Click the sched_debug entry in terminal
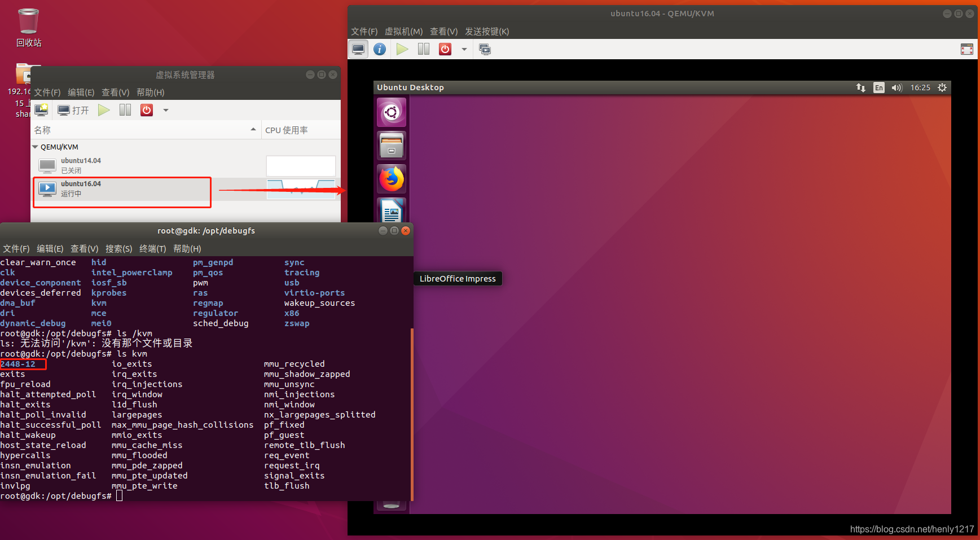 [x=221, y=323]
